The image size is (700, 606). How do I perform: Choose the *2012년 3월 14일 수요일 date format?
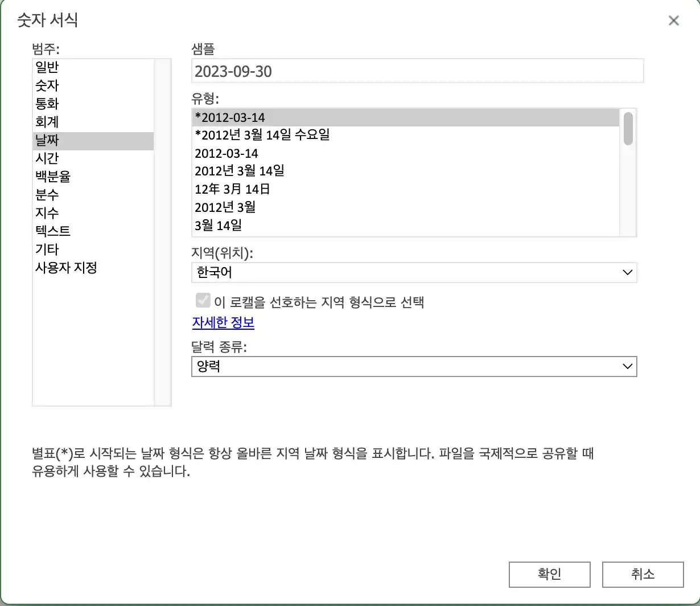261,135
